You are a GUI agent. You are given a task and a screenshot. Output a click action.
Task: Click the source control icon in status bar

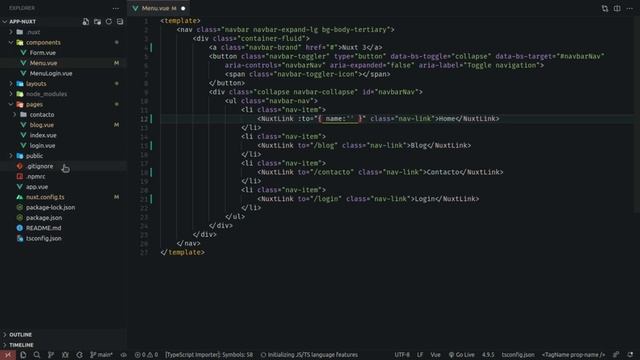point(51,355)
